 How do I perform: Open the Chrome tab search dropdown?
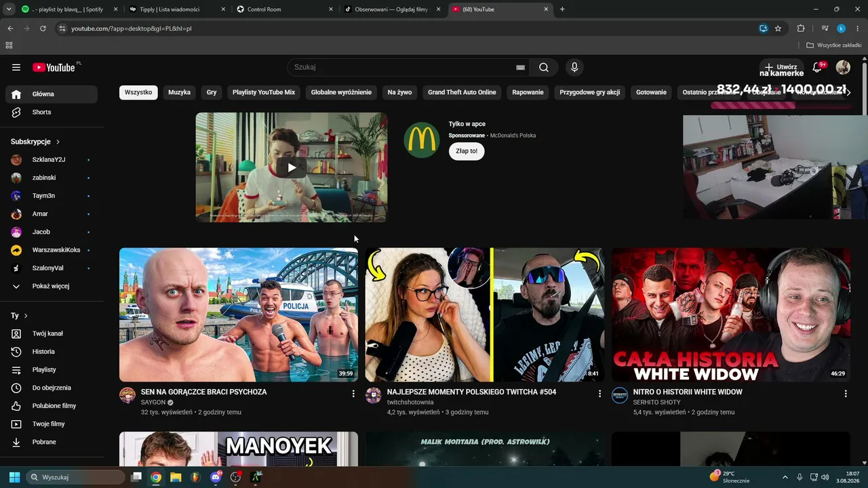coord(9,9)
